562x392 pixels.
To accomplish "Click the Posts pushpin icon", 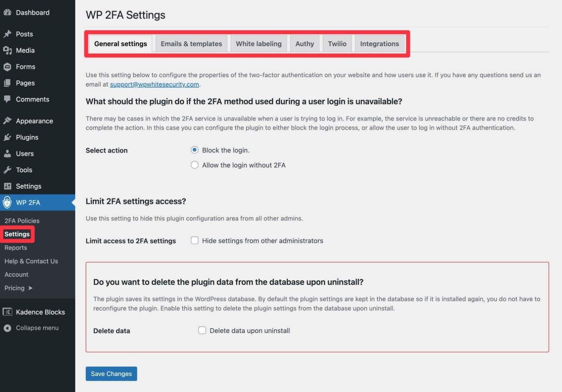I will 7,34.
